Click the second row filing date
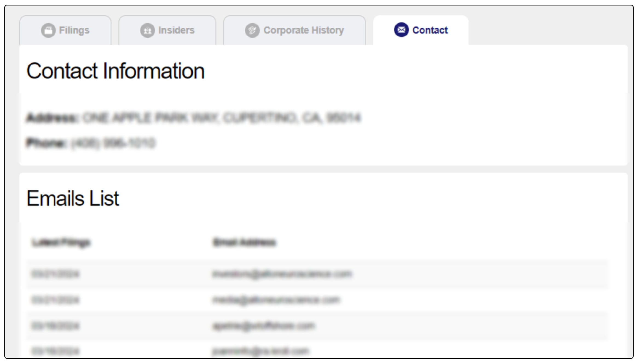Screen dimensions: 638x364 (x=56, y=300)
